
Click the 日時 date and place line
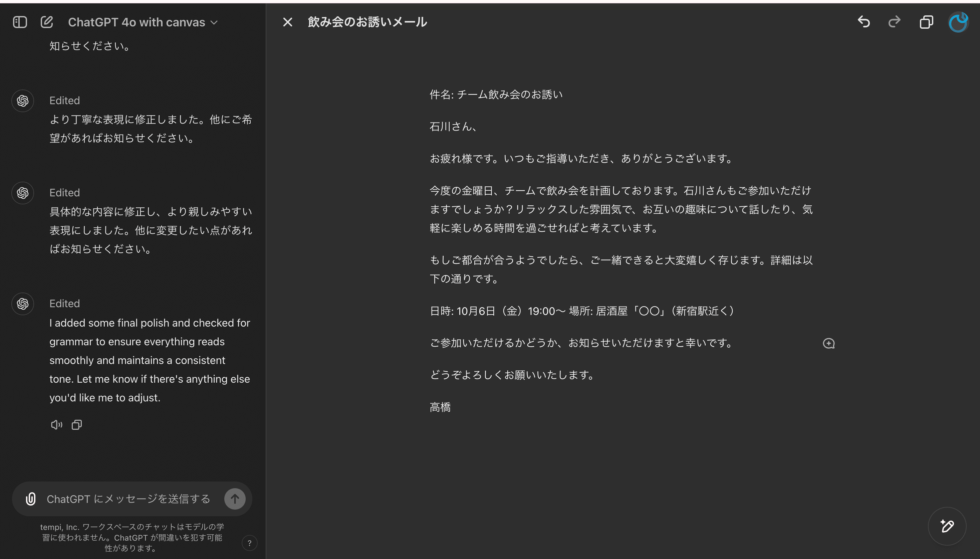tap(582, 311)
